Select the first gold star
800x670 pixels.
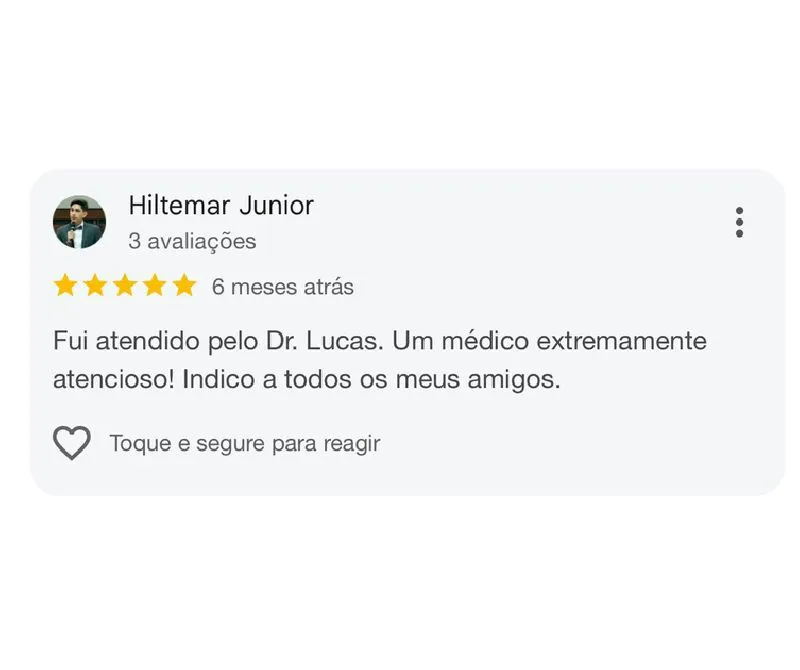click(x=63, y=286)
